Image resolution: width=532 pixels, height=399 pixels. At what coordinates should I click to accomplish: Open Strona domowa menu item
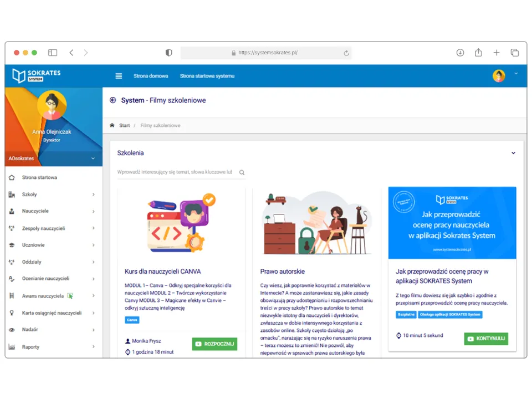(151, 76)
